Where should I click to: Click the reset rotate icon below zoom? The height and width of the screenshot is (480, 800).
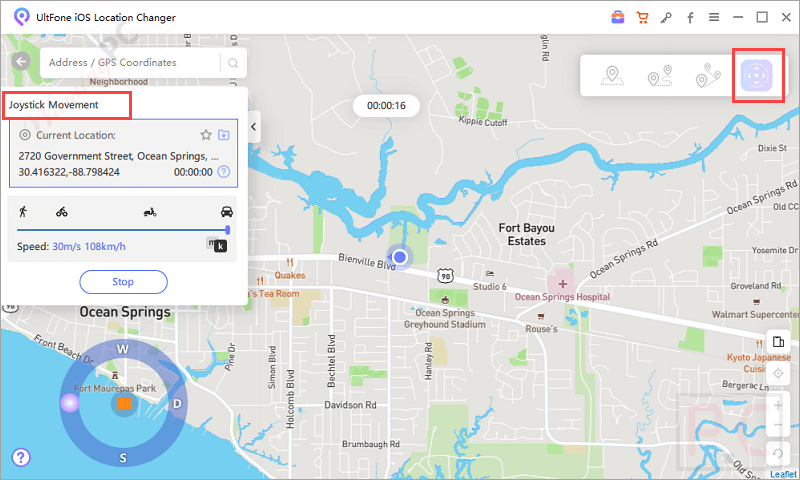coord(778,453)
